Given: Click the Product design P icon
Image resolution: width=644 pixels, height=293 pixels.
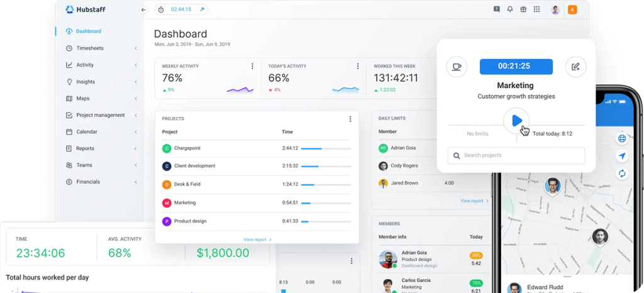Looking at the screenshot, I should pos(166,221).
